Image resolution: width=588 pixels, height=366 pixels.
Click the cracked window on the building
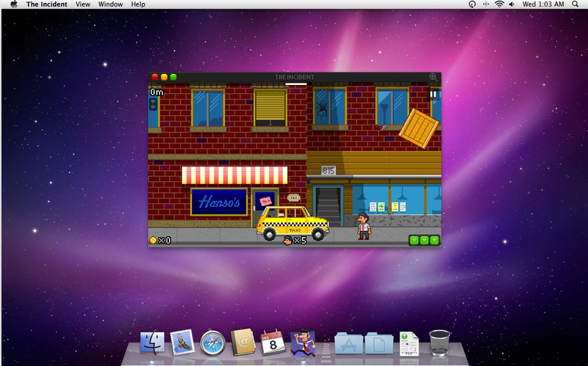click(x=330, y=106)
